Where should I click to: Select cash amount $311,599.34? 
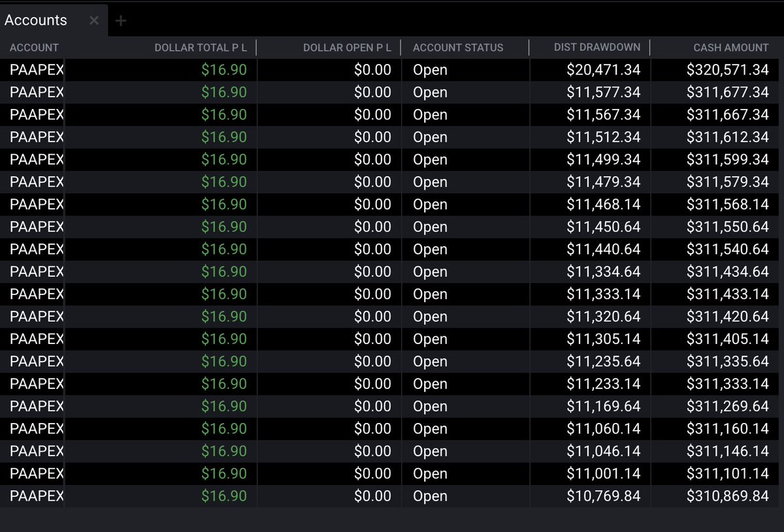coord(728,159)
